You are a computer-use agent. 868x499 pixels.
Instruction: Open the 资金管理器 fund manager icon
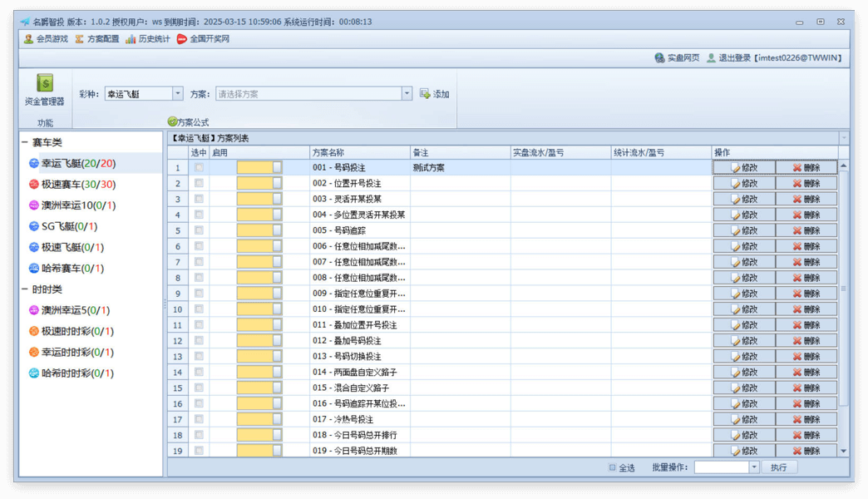coord(44,89)
